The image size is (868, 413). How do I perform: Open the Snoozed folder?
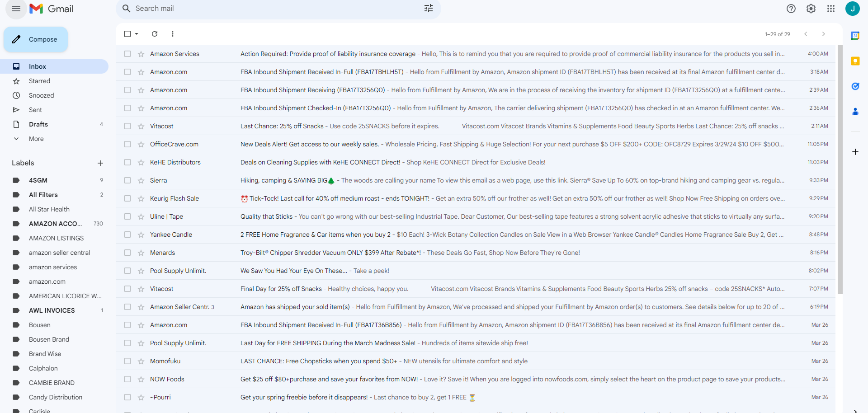coord(54,95)
